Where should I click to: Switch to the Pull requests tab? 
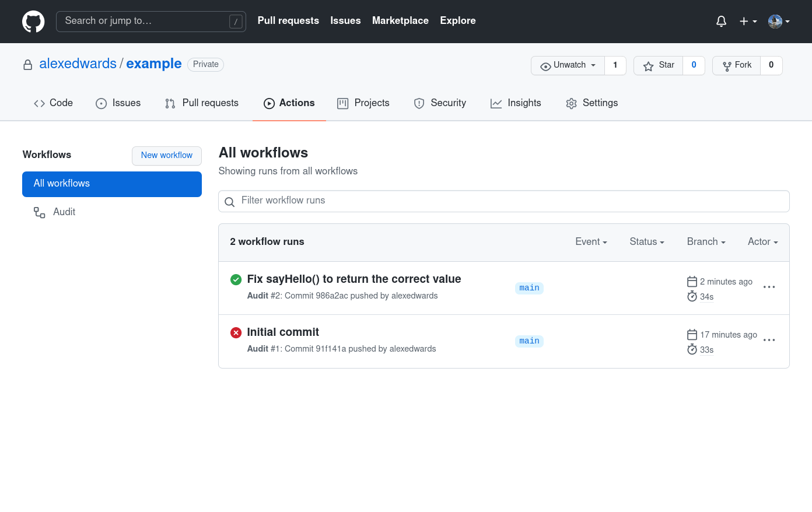pyautogui.click(x=201, y=103)
